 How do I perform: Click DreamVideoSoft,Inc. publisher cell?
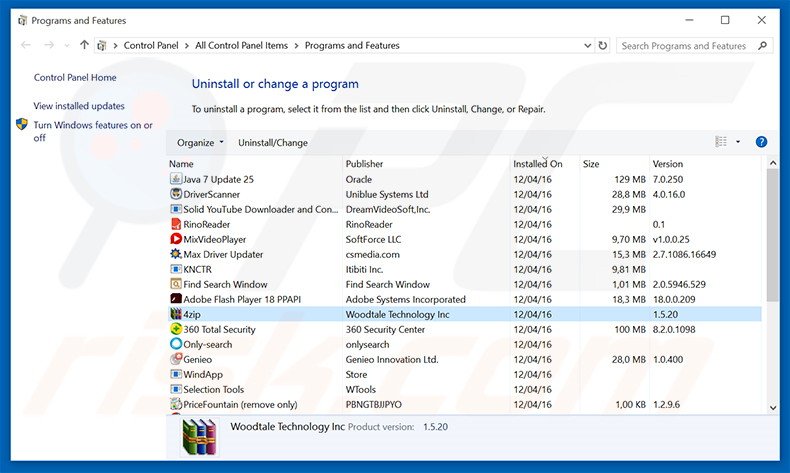388,209
